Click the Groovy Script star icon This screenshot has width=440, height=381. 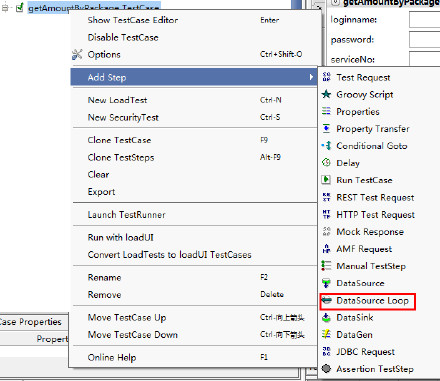326,94
